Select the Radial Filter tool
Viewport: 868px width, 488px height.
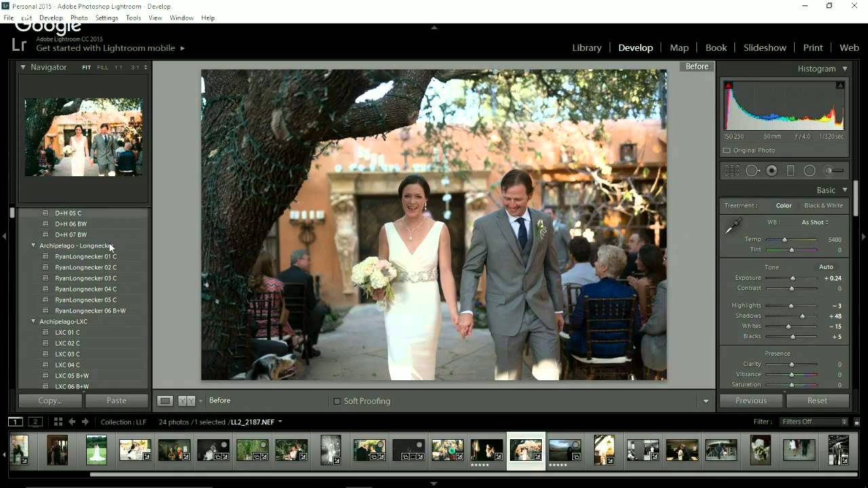coord(810,171)
